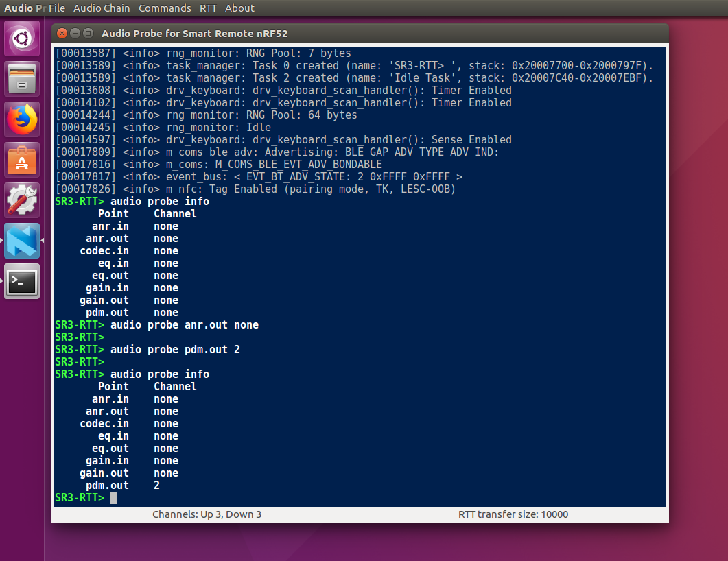Click the second 'audio probe info' command

click(x=132, y=374)
